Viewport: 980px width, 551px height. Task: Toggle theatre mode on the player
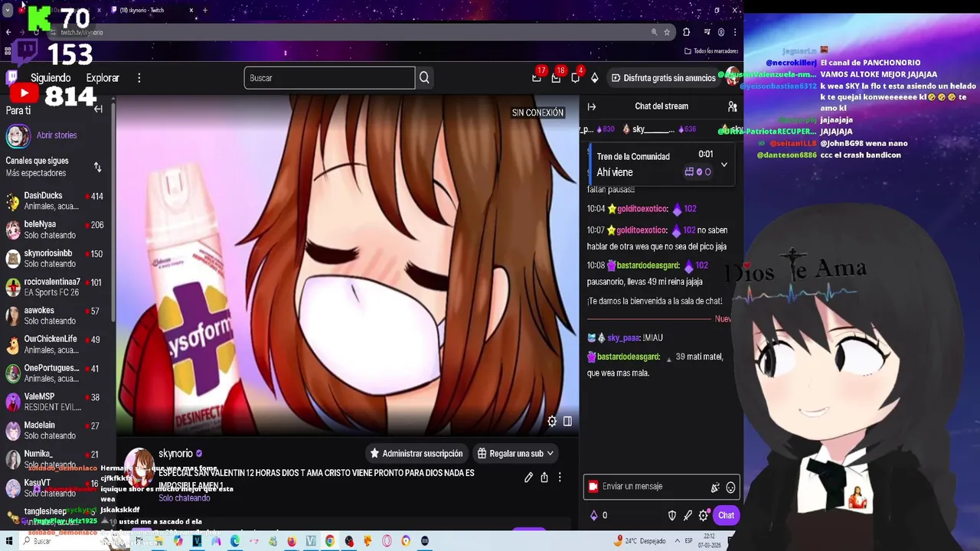(567, 421)
